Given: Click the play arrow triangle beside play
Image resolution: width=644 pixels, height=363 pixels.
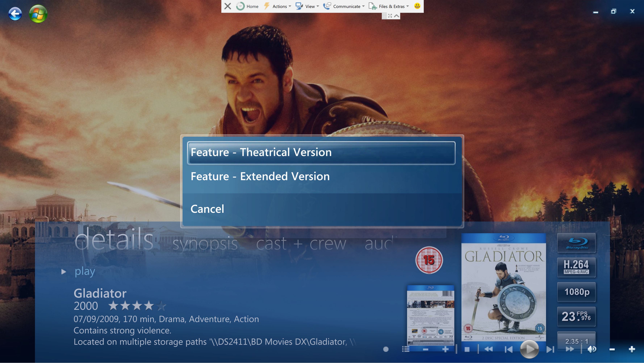Looking at the screenshot, I should (x=64, y=272).
